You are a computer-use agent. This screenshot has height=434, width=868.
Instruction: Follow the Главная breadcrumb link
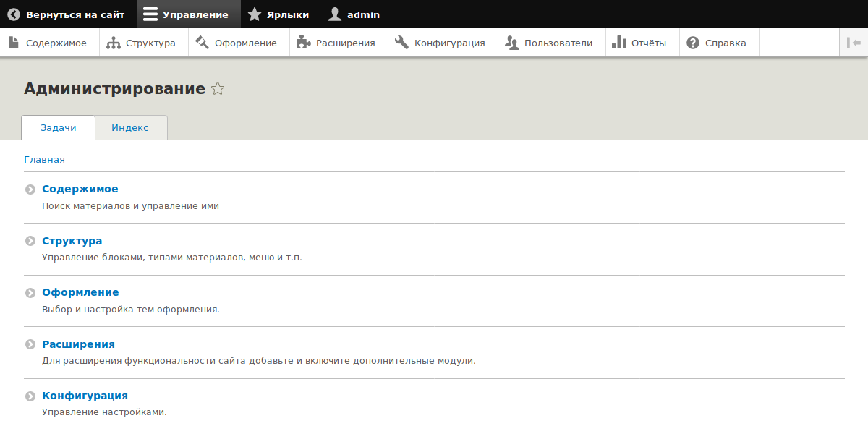[44, 160]
